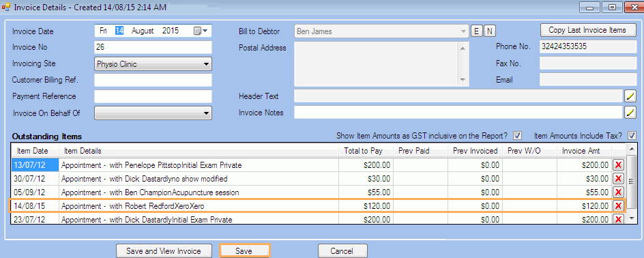
Task: Edit Header Text with pencil icon
Action: 630,96
